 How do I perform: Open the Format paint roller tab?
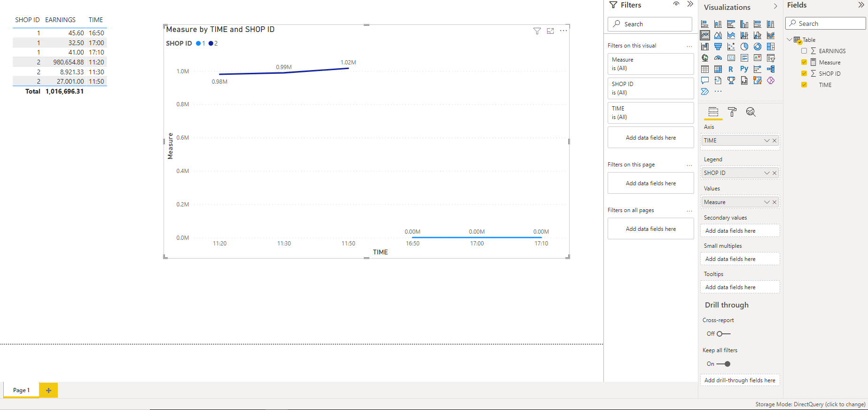pyautogui.click(x=732, y=112)
